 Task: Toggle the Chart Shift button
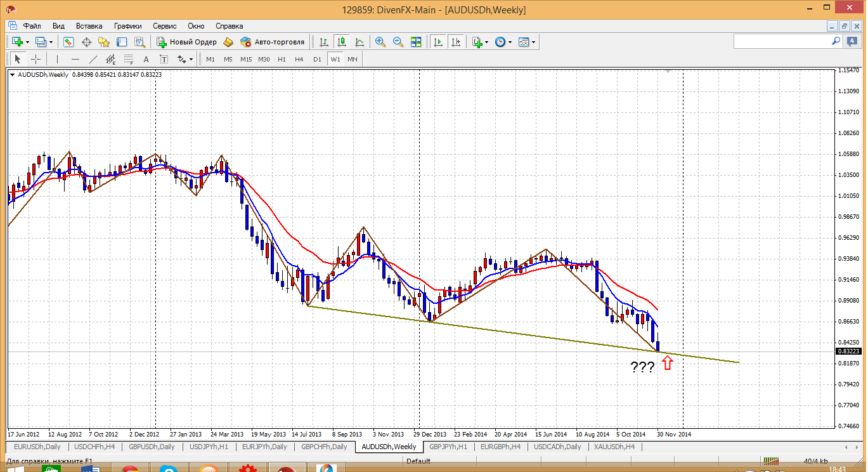455,42
